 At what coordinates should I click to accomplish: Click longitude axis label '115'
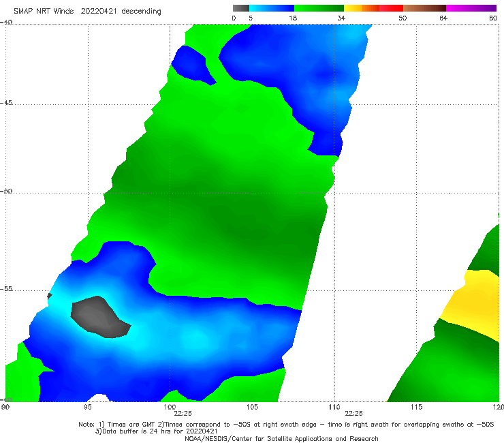[x=417, y=408]
